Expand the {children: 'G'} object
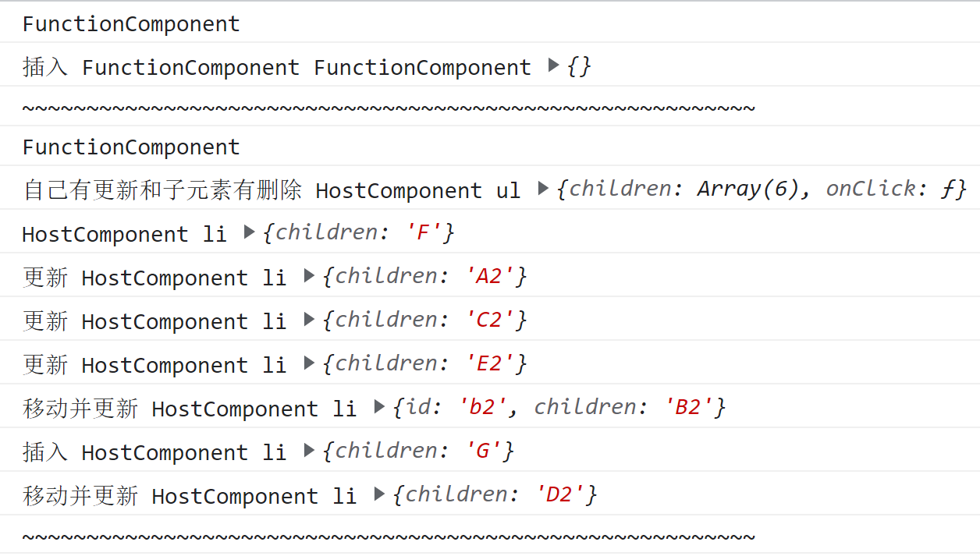This screenshot has width=980, height=556. 309,450
